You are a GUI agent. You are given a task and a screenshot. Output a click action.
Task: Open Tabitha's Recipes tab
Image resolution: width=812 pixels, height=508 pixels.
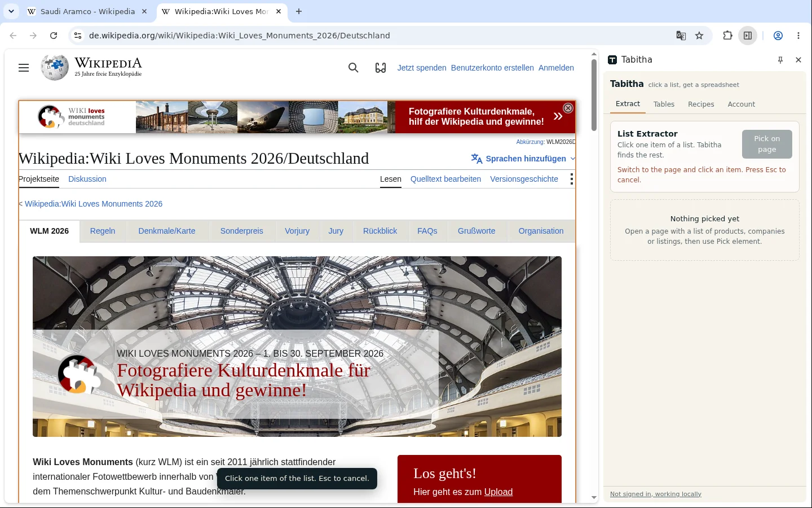[x=701, y=104]
